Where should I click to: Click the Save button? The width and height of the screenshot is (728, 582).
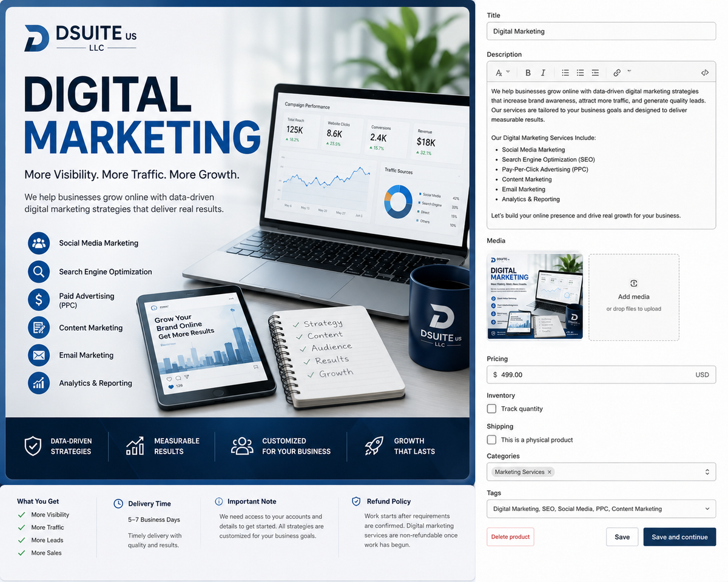coord(622,537)
